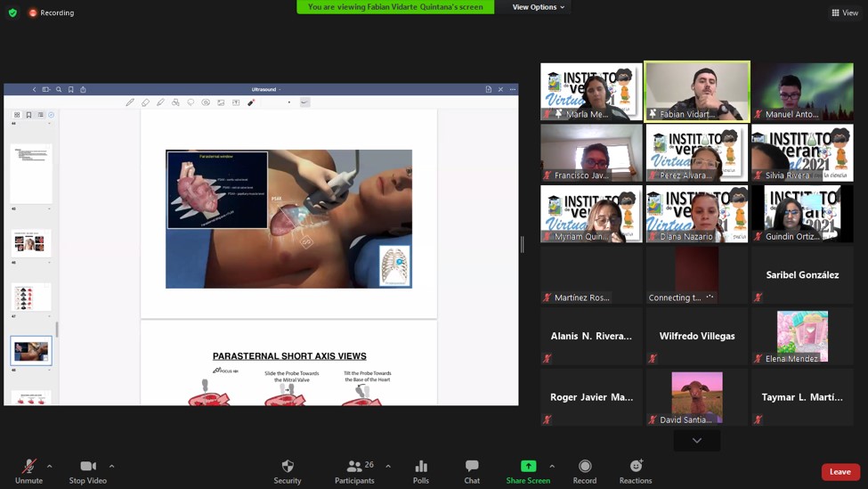The image size is (868, 489).
Task: Stop the video camera
Action: [88, 471]
